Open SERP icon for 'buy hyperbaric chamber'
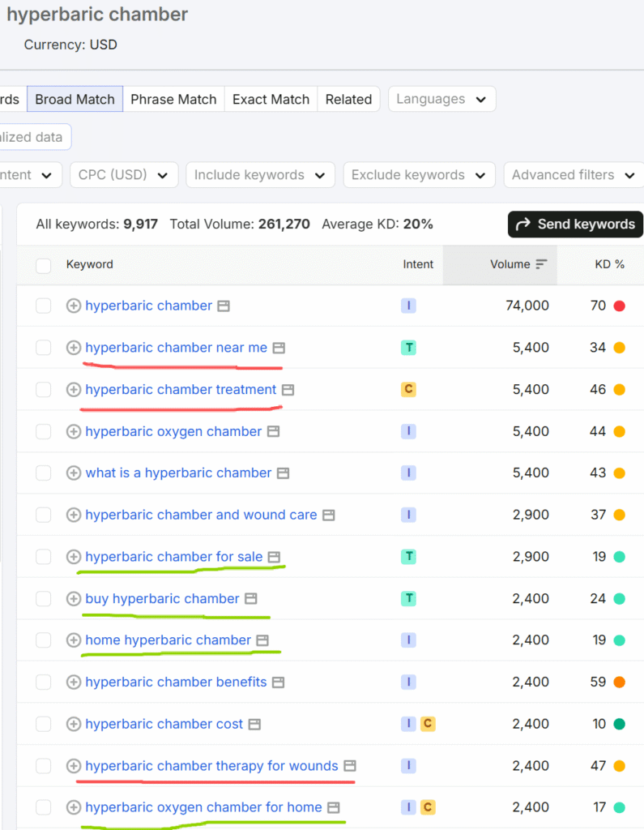 (251, 599)
